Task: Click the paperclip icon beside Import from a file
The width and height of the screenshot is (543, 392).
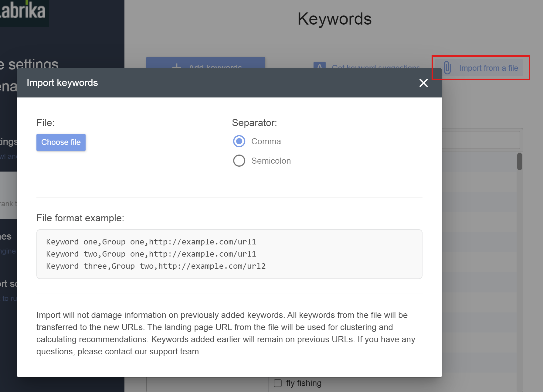Action: click(447, 68)
